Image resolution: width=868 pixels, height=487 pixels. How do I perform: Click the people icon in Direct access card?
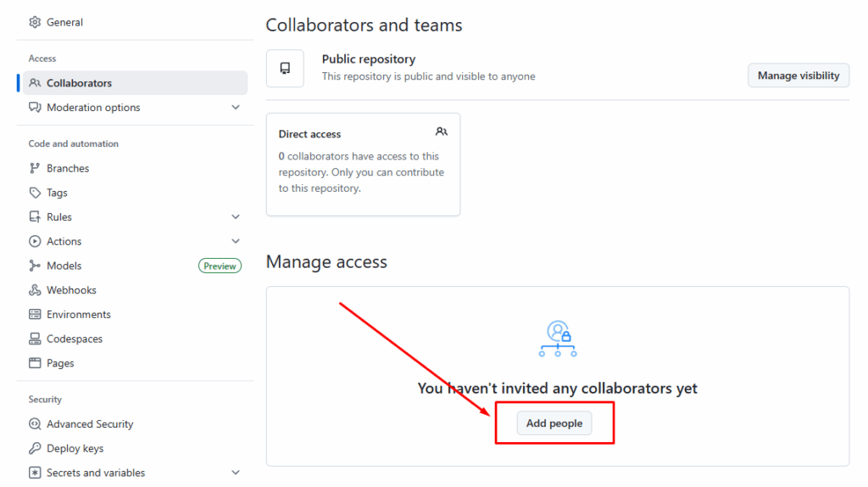[441, 132]
